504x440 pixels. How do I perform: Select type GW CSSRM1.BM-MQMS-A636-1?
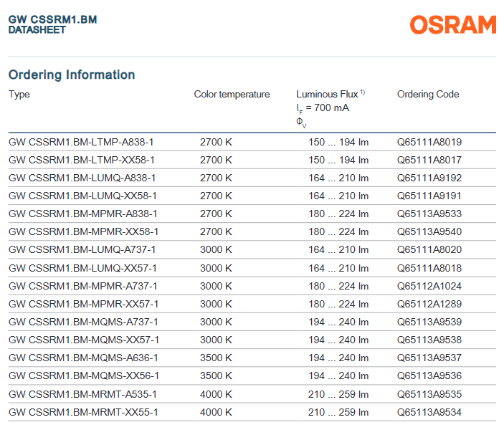pos(83,358)
